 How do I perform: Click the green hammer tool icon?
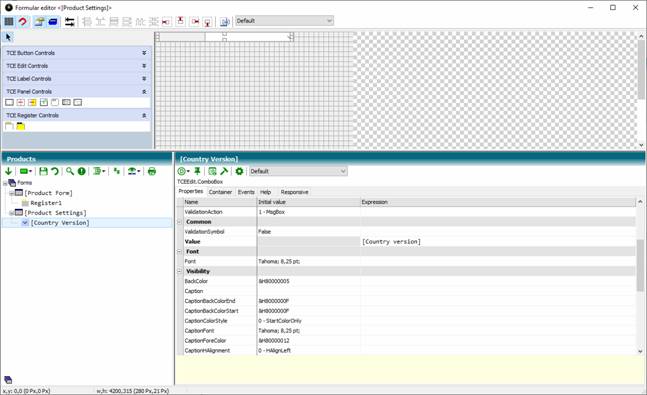pyautogui.click(x=224, y=171)
